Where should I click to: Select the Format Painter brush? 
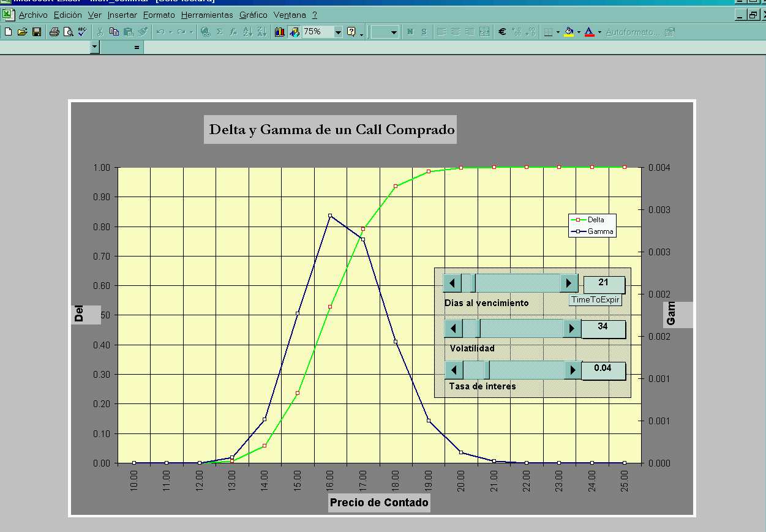[143, 32]
